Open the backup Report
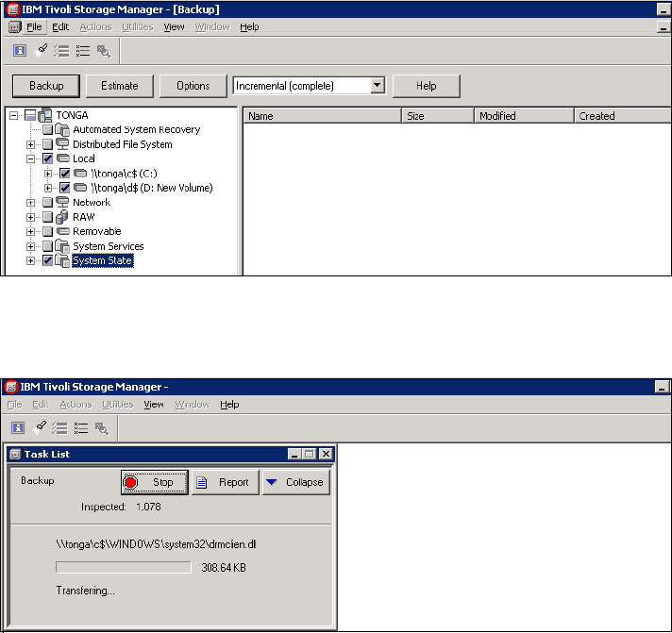 [x=226, y=482]
